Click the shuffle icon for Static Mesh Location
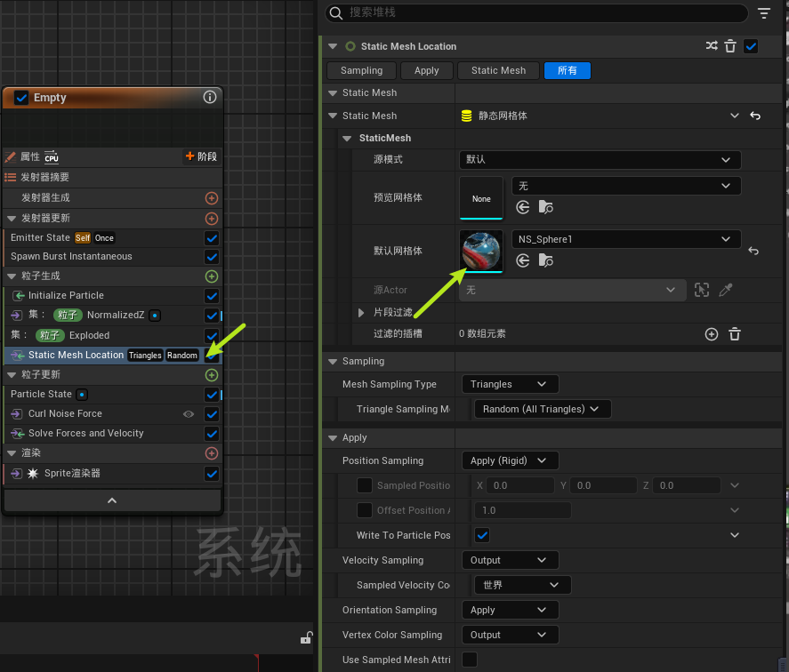789x672 pixels. coord(712,46)
